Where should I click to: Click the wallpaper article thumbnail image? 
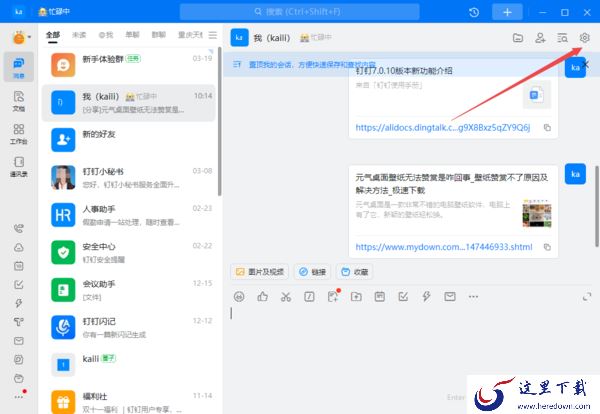pyautogui.click(x=537, y=214)
